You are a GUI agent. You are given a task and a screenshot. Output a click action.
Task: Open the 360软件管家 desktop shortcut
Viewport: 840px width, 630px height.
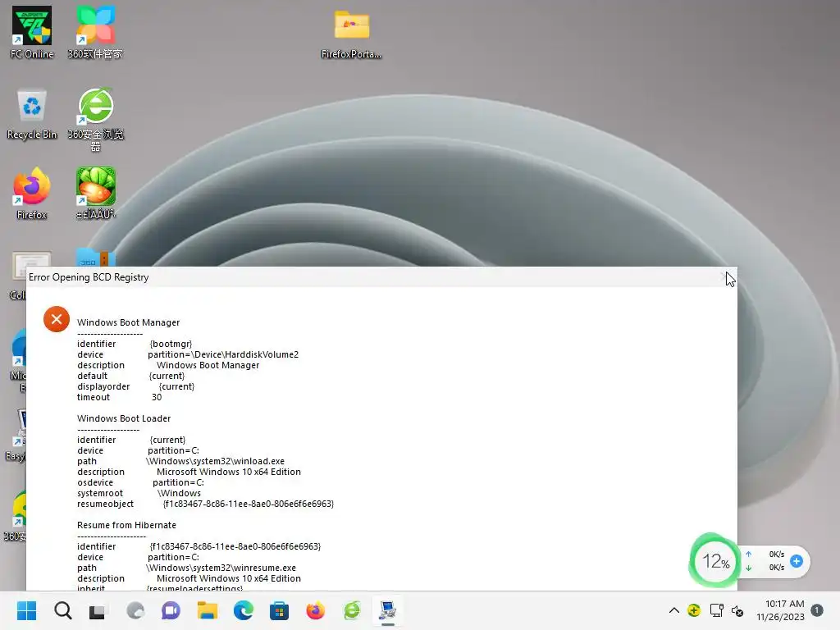click(95, 32)
